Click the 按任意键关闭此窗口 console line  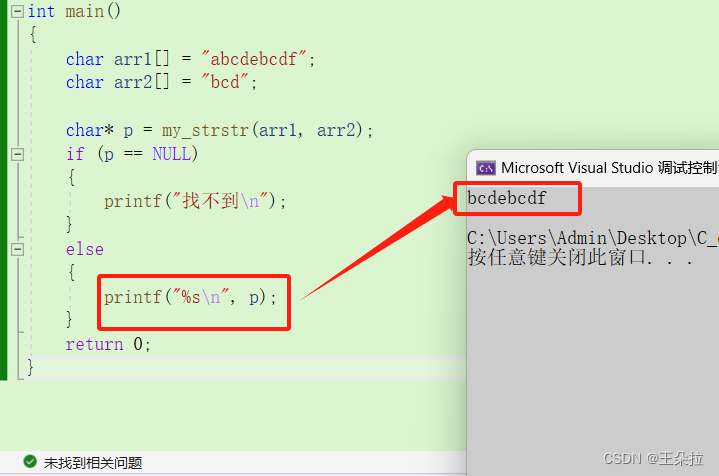click(580, 257)
